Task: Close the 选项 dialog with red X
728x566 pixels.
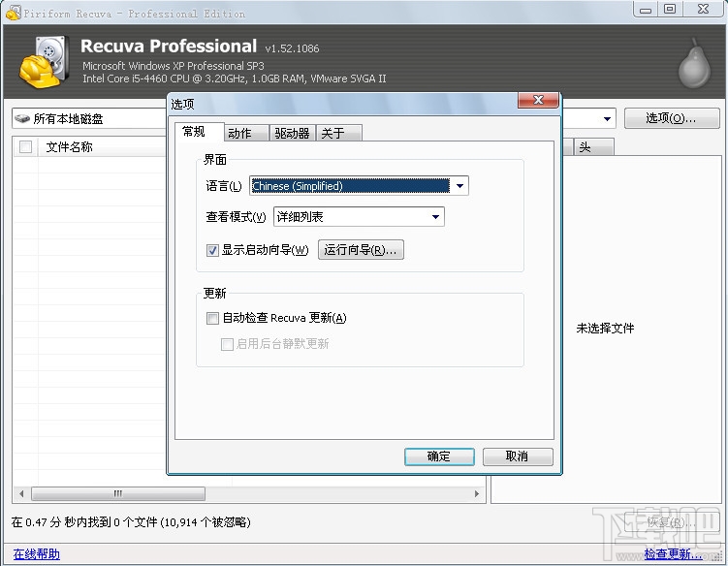Action: [x=538, y=100]
